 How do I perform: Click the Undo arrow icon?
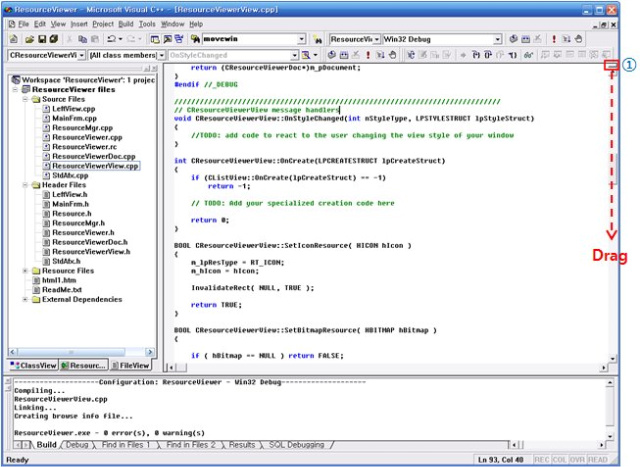coord(111,39)
